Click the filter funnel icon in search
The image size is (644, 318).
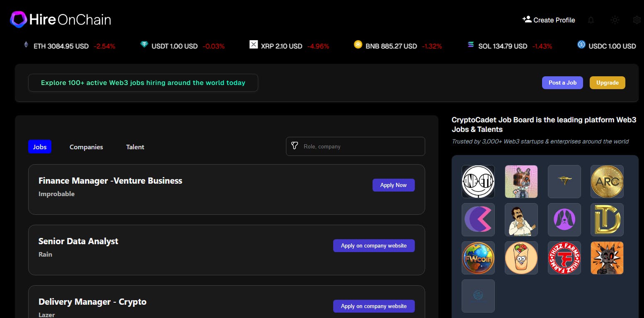tap(295, 146)
